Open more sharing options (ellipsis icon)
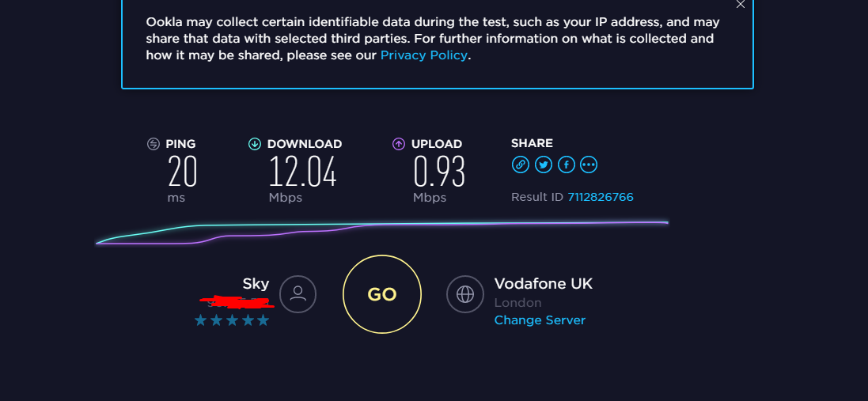Screen dimensions: 868x401 (589, 165)
